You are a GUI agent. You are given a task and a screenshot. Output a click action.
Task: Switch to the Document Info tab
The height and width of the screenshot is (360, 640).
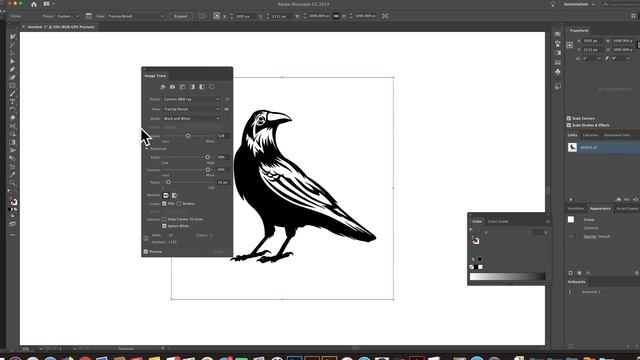coord(617,135)
